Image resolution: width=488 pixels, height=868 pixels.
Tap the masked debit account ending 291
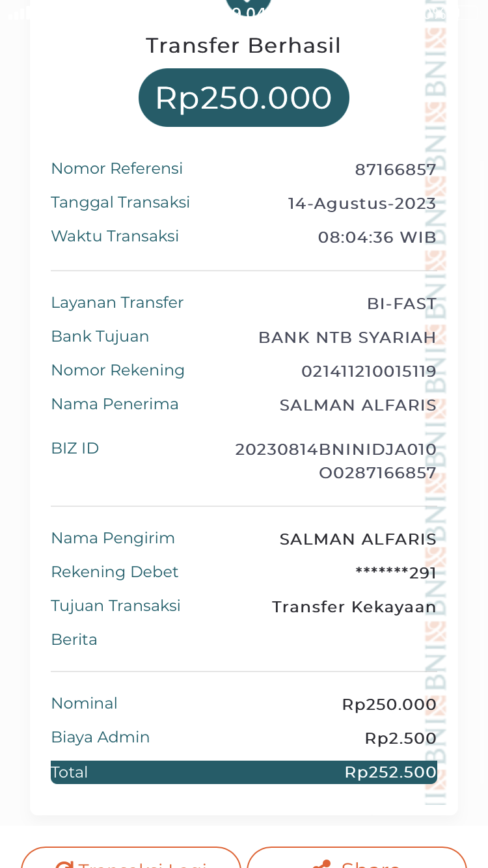pos(396,573)
